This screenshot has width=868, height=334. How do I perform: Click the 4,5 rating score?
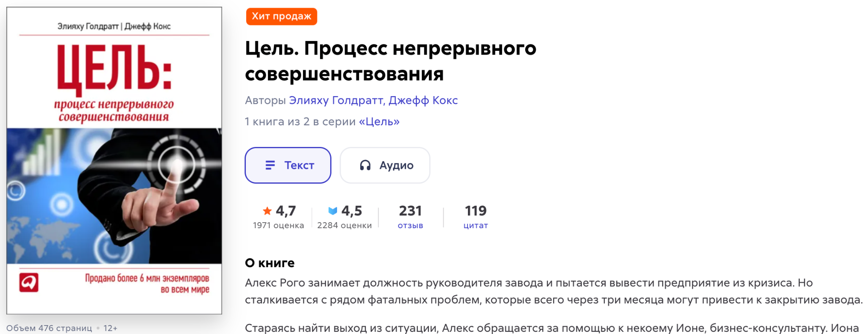pyautogui.click(x=351, y=211)
